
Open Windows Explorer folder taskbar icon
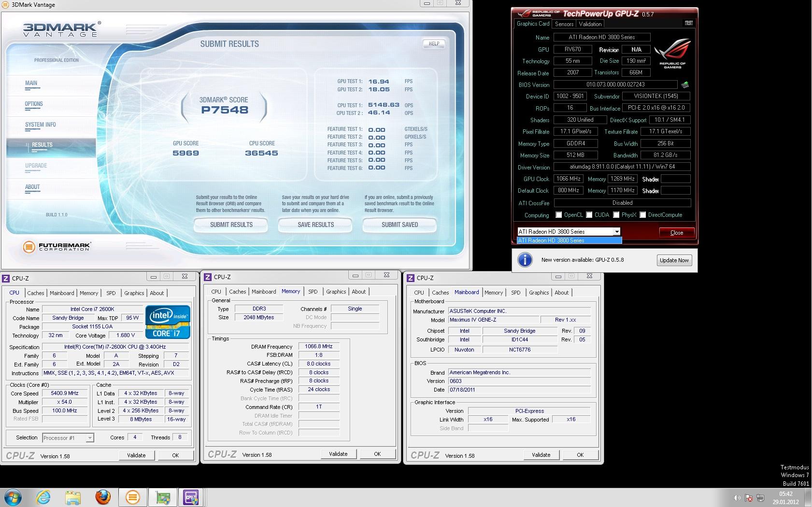pos(73,497)
